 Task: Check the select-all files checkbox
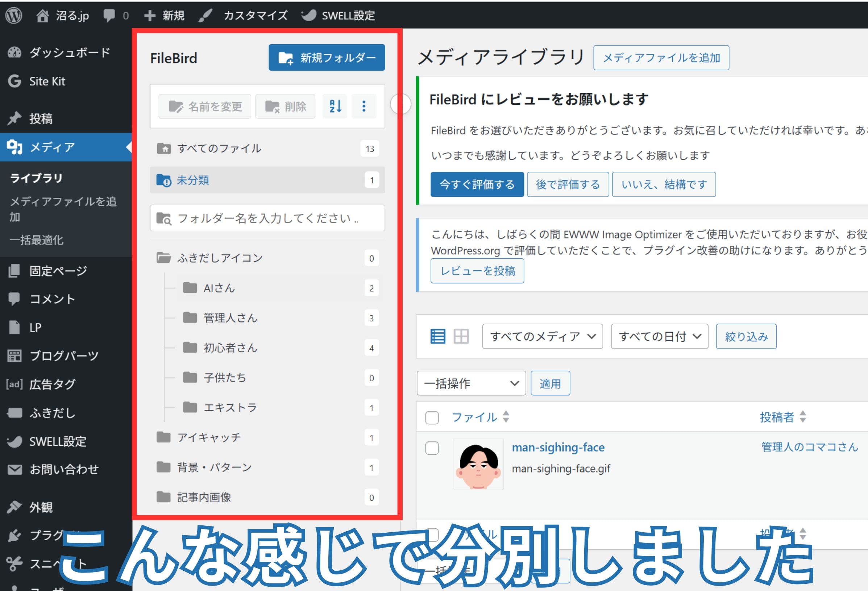[x=431, y=418]
